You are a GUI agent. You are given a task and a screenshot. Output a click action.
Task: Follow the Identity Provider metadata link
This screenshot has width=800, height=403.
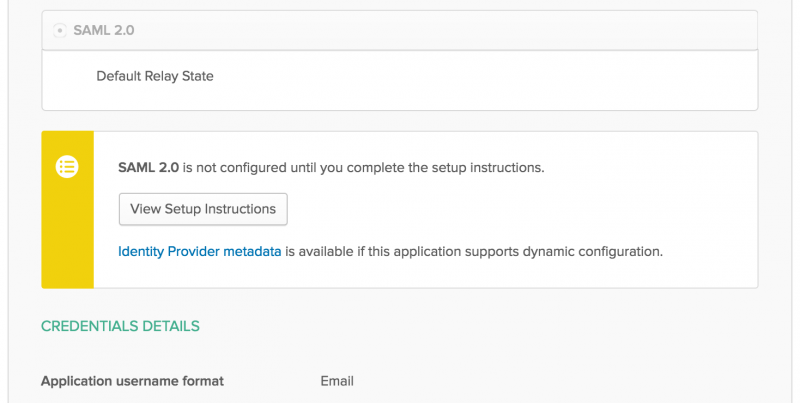199,251
